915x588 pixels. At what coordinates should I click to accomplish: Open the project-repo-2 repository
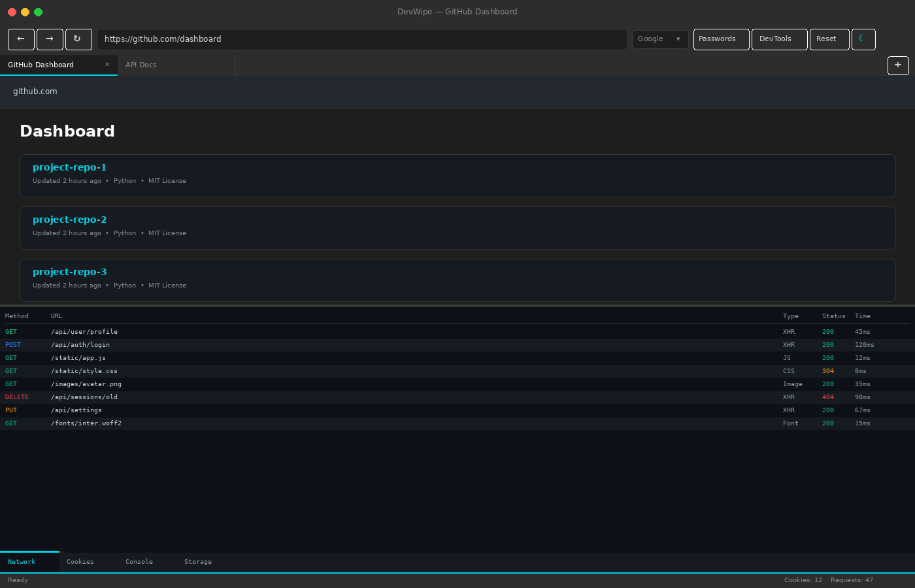tap(69, 219)
